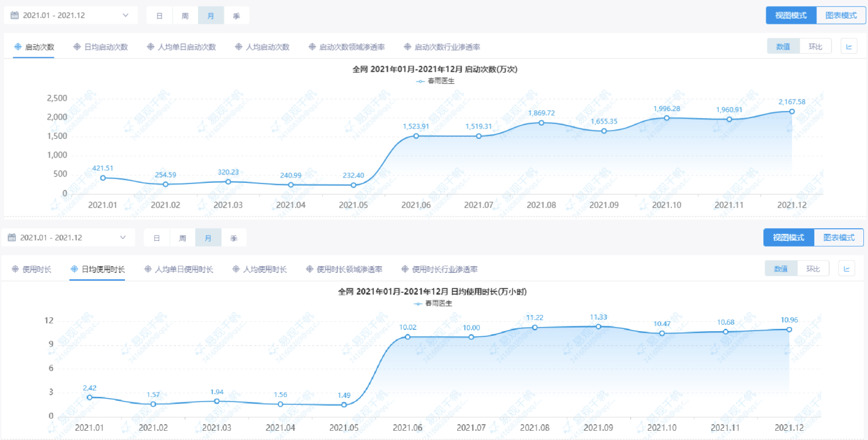Screen dimensions: 868x440
Task: Open 使用时长 tab
Action: pyautogui.click(x=37, y=269)
